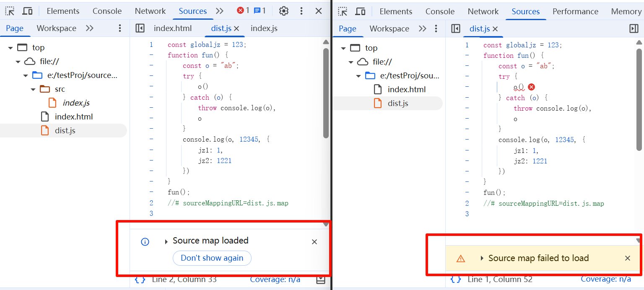
Task: Show more navigator tabs in right window
Action: pos(422,28)
